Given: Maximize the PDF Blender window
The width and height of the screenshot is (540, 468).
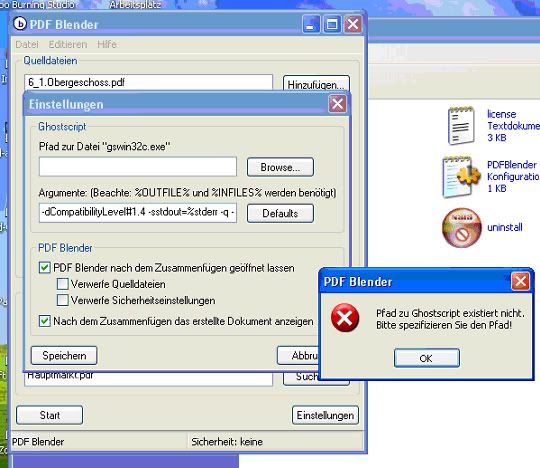Looking at the screenshot, I should tap(332, 24).
